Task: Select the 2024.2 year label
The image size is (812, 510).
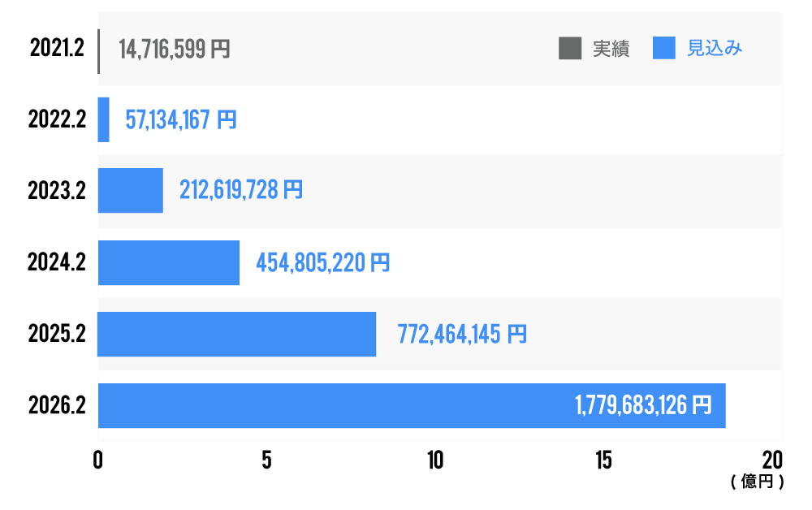Action: [x=57, y=262]
